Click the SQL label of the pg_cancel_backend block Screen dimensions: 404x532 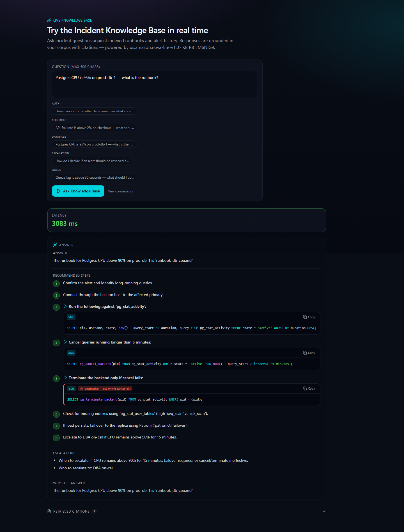71,353
